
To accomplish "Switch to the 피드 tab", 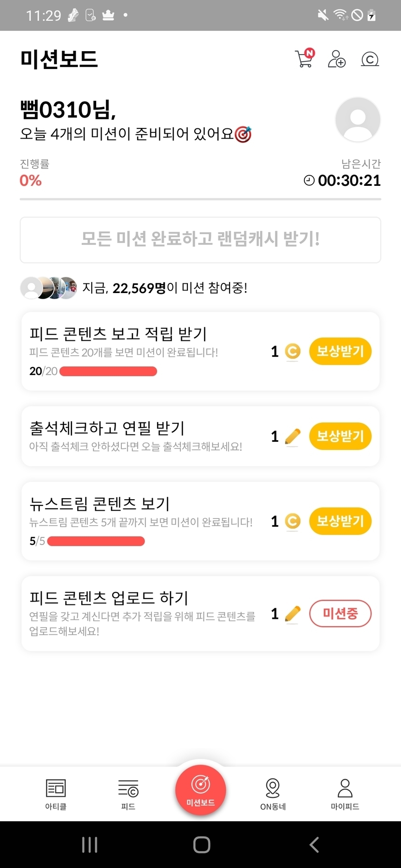I will (128, 794).
